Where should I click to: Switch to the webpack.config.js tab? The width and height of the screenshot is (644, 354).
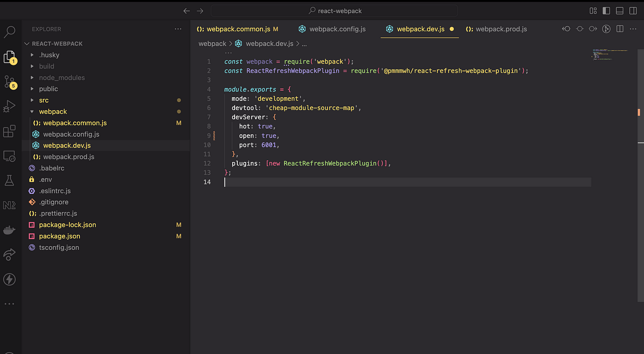coord(332,29)
